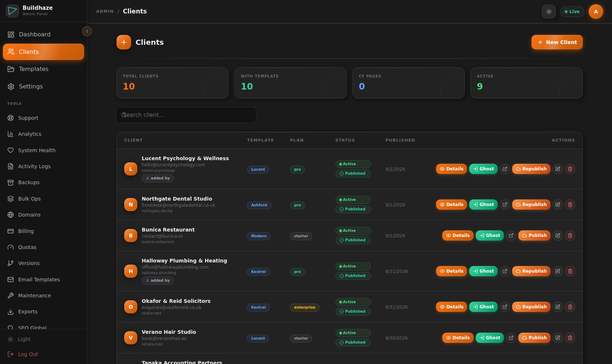Go to Templates in the sidebar
Screen dimensions: 612x364
pos(43,69)
